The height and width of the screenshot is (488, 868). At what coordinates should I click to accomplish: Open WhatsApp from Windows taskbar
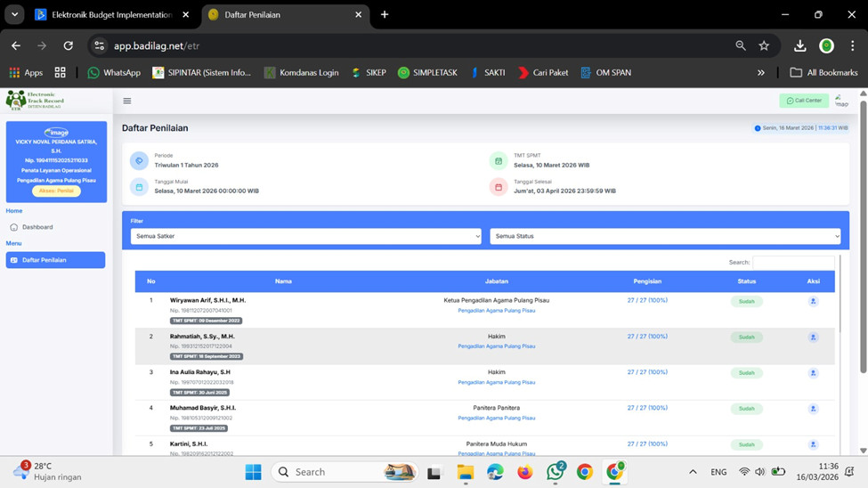coord(555,472)
